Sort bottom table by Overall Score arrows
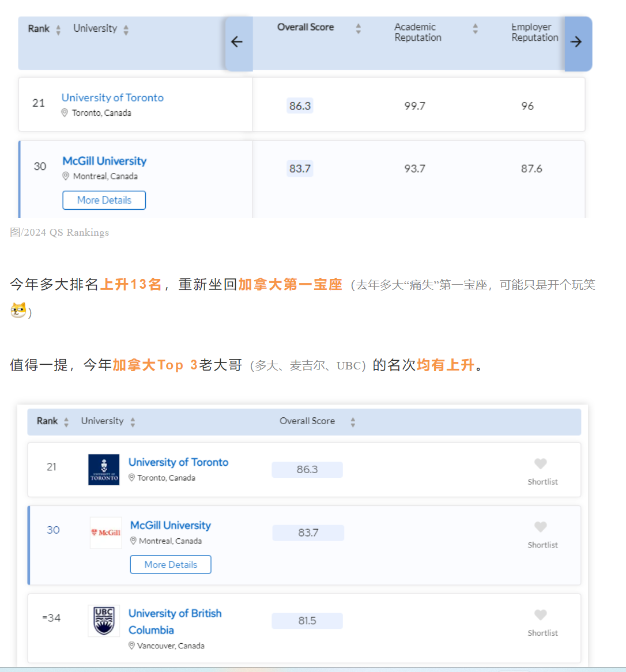The image size is (626, 672). click(353, 422)
